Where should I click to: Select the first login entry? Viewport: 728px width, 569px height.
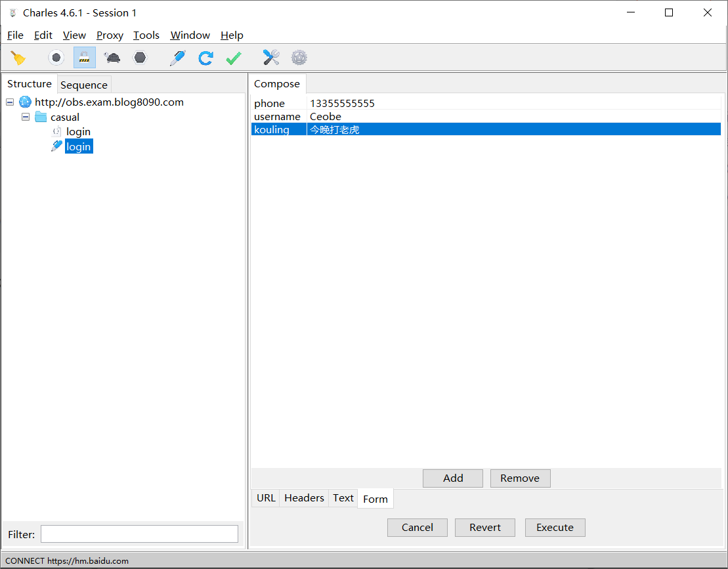pyautogui.click(x=78, y=132)
